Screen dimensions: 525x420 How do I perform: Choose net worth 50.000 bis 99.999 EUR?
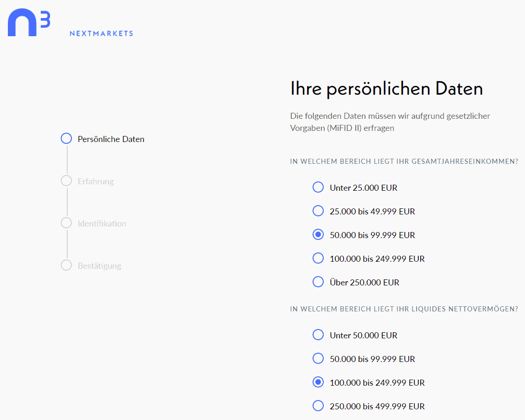pos(318,359)
